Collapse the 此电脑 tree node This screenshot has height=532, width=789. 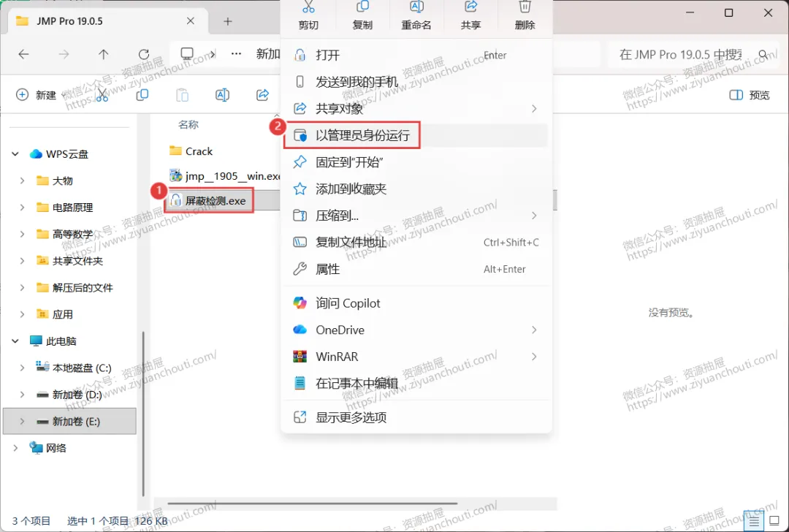point(15,341)
